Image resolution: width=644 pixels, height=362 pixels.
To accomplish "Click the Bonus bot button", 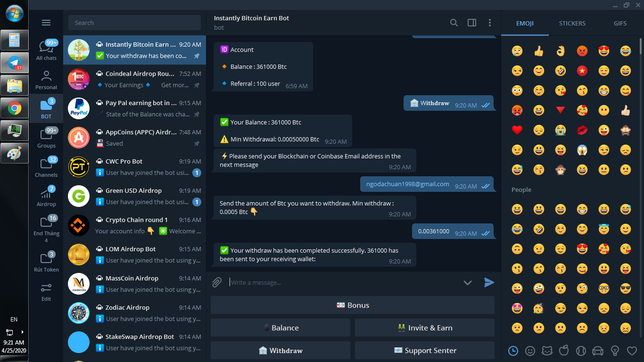I will click(x=353, y=305).
